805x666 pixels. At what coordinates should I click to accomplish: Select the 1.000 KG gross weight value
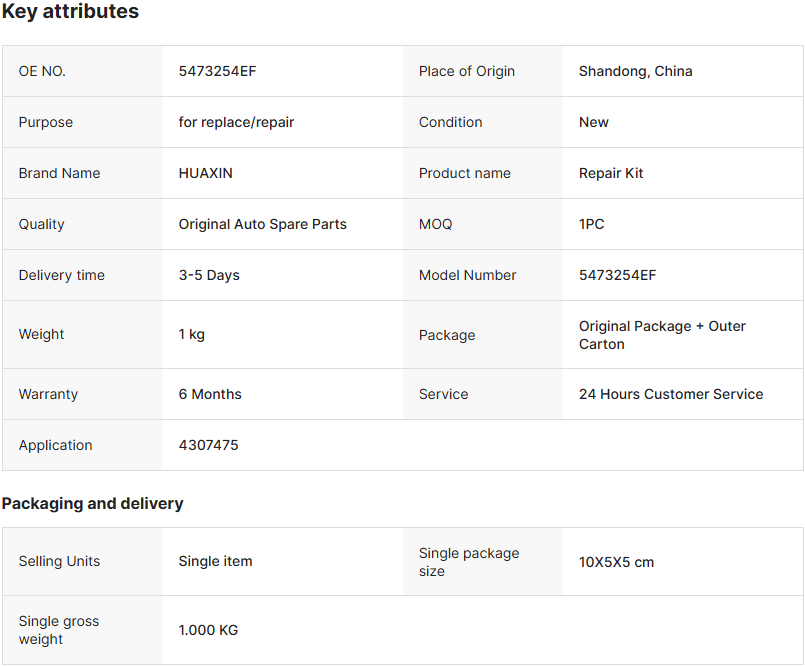(208, 630)
